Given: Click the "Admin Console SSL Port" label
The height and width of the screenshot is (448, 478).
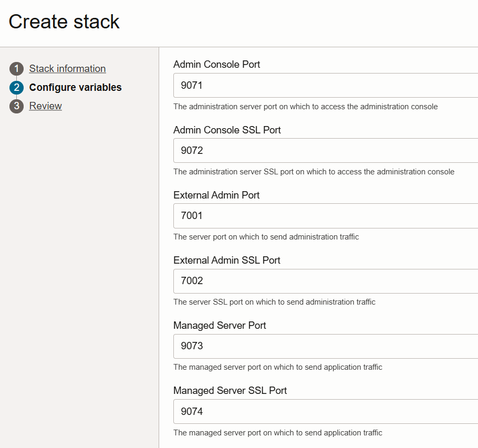Looking at the screenshot, I should (227, 130).
